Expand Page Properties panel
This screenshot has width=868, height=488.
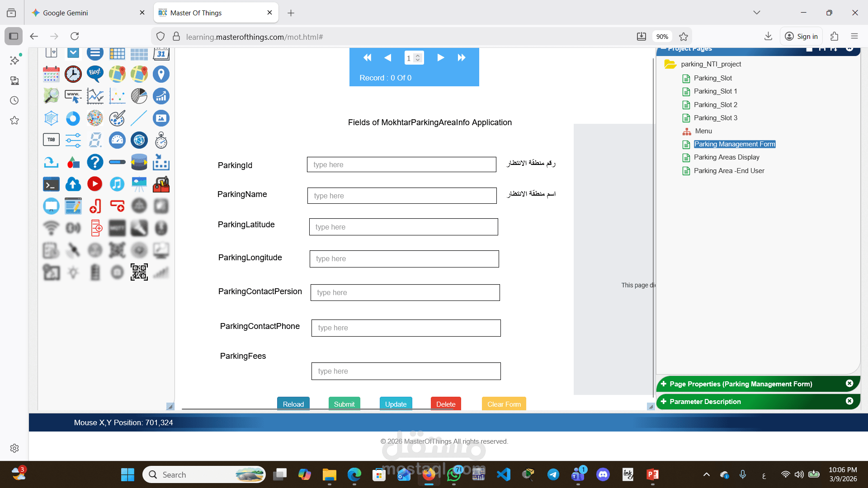(663, 384)
